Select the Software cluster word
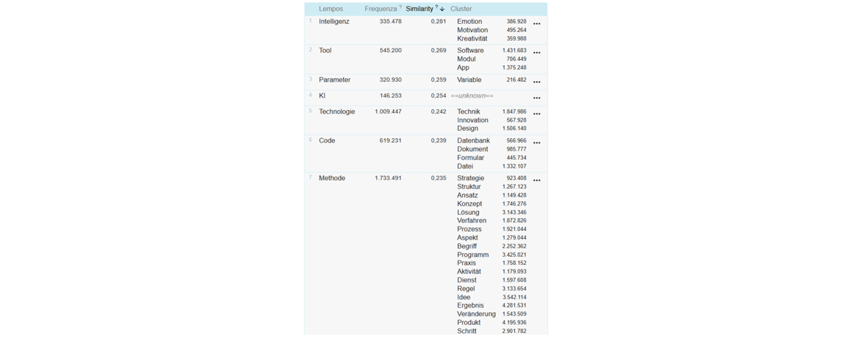The width and height of the screenshot is (868, 338). pyautogui.click(x=470, y=51)
